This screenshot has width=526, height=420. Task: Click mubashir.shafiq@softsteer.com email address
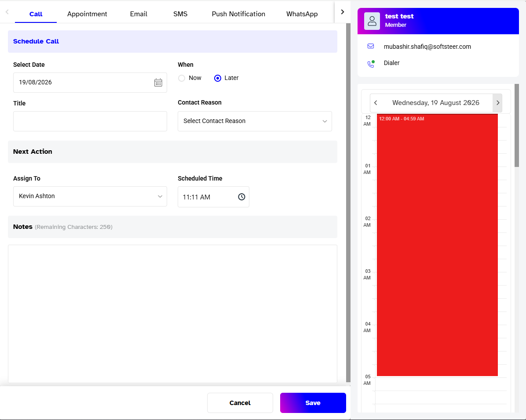coord(427,47)
